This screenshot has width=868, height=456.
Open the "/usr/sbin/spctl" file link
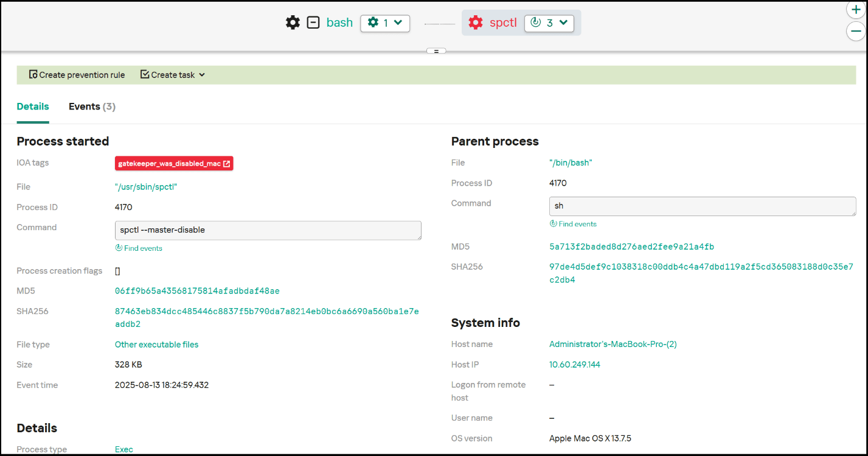(x=146, y=186)
